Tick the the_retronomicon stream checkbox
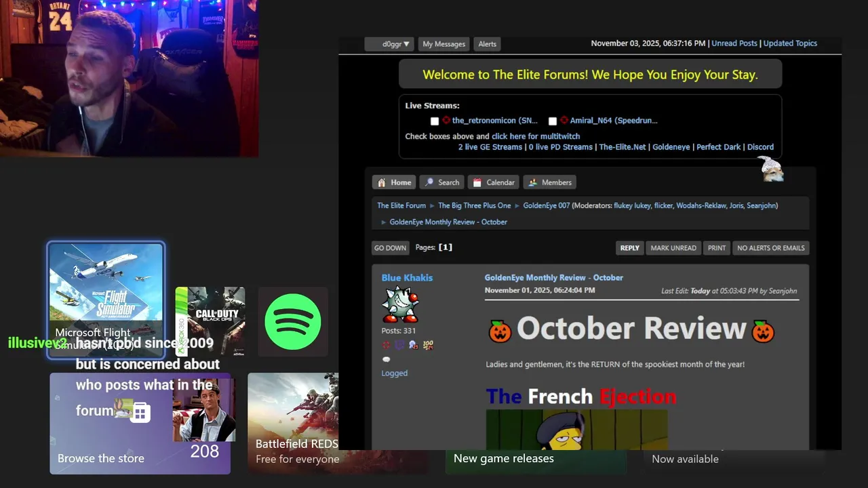This screenshot has height=488, width=868. [435, 121]
